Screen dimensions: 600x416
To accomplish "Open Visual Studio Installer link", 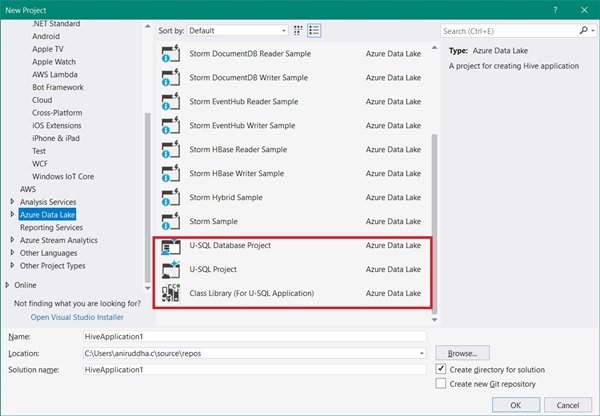I will coord(77,317).
